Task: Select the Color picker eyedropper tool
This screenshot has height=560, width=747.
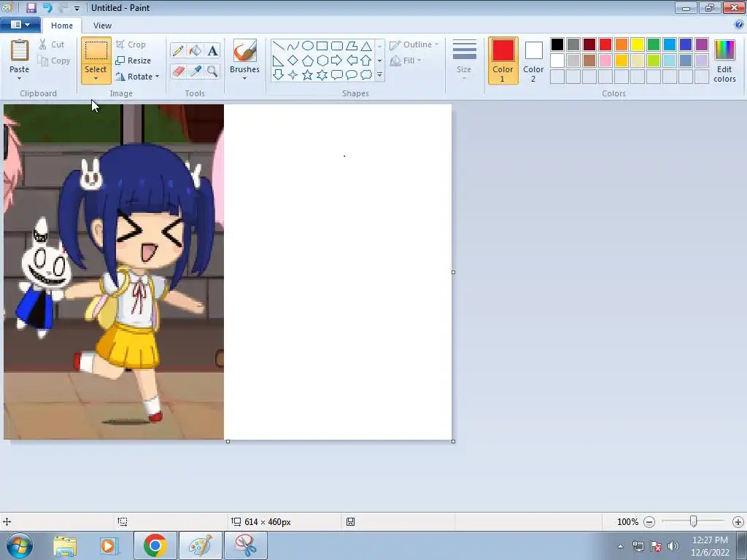Action: pos(196,71)
